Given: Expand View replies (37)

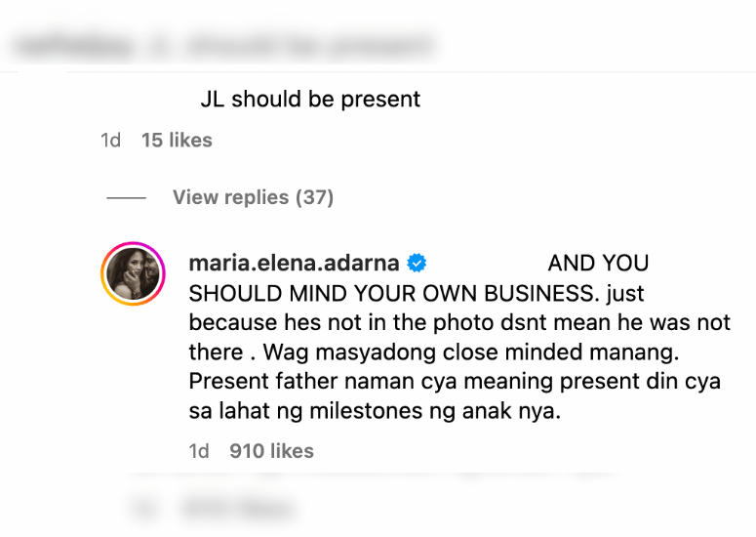Looking at the screenshot, I should click(x=253, y=197).
